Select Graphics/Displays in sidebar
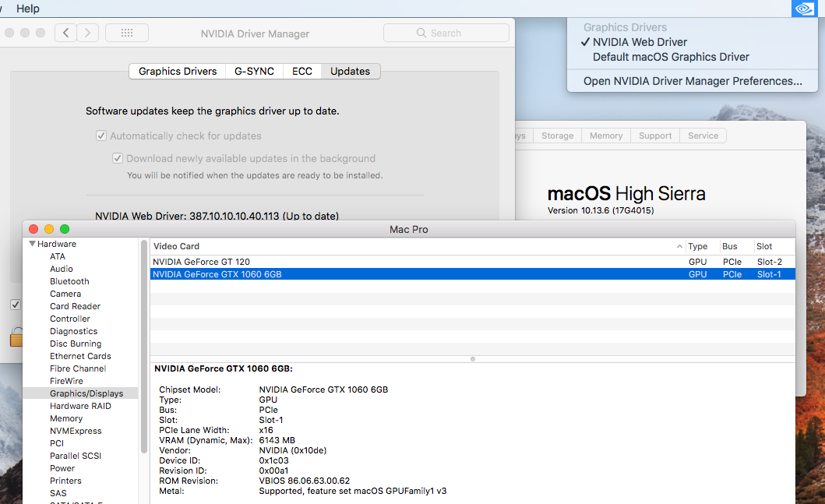The image size is (825, 504). click(80, 393)
